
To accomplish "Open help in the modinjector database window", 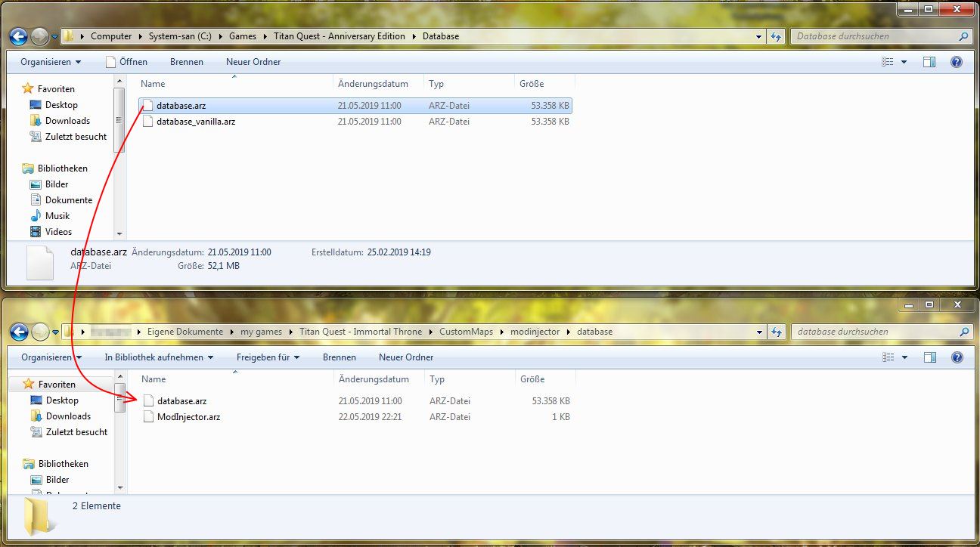I will [x=956, y=357].
